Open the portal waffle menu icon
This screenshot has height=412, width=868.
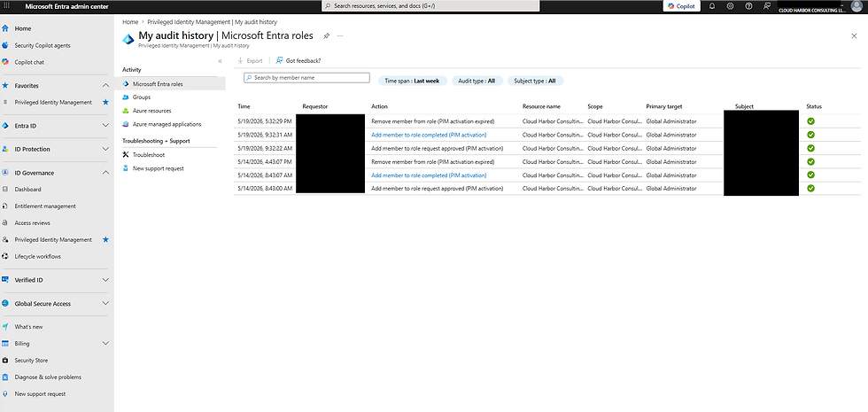click(x=7, y=6)
